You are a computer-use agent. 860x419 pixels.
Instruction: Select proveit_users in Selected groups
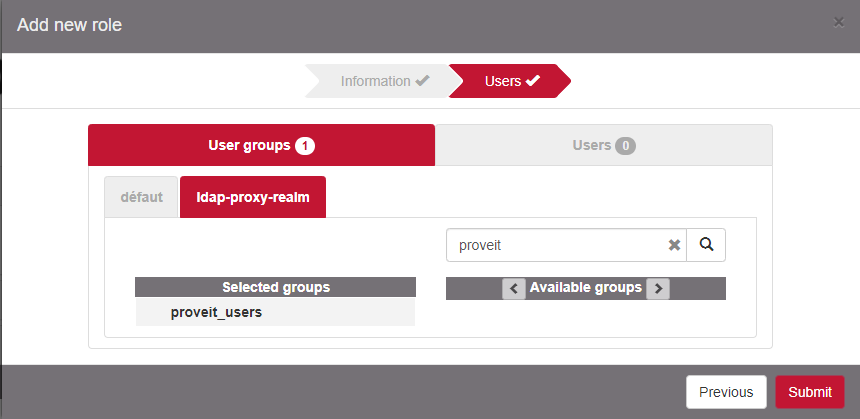[x=216, y=312]
